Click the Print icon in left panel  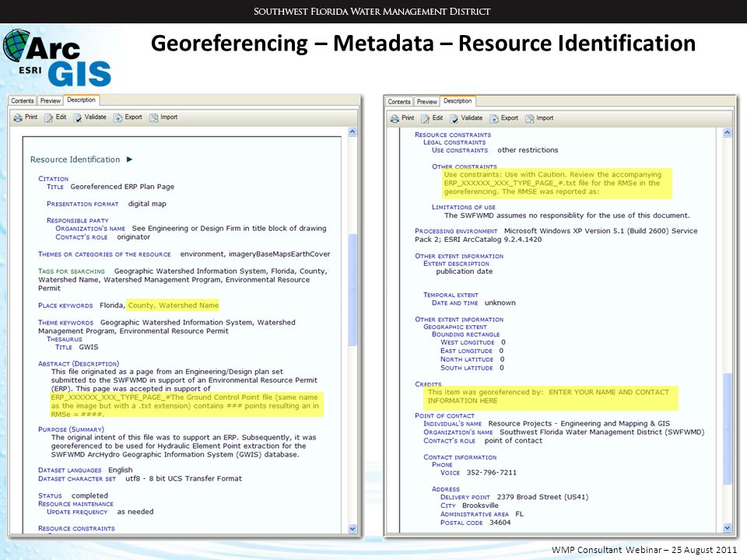tap(18, 117)
